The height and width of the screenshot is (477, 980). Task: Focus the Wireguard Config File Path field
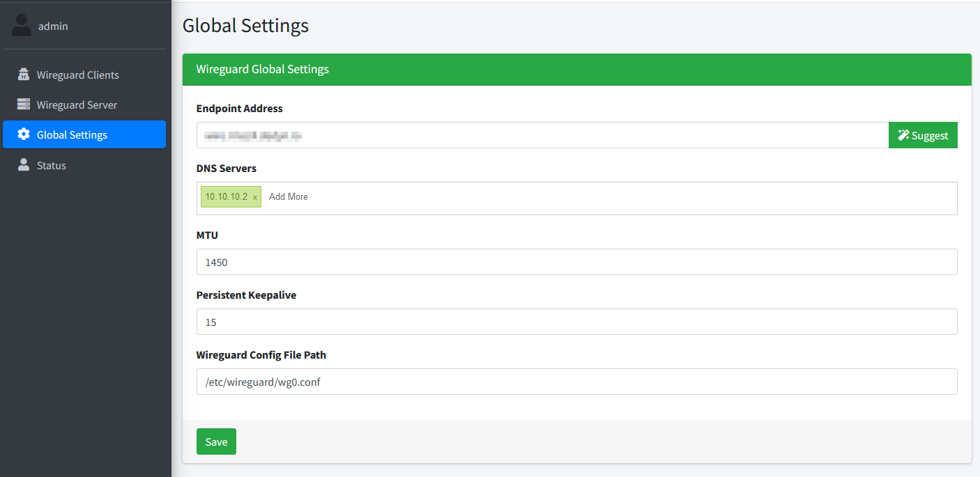click(577, 382)
